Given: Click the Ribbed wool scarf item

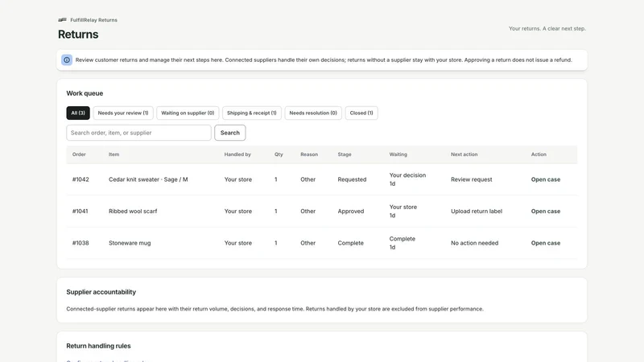Looking at the screenshot, I should (x=133, y=211).
